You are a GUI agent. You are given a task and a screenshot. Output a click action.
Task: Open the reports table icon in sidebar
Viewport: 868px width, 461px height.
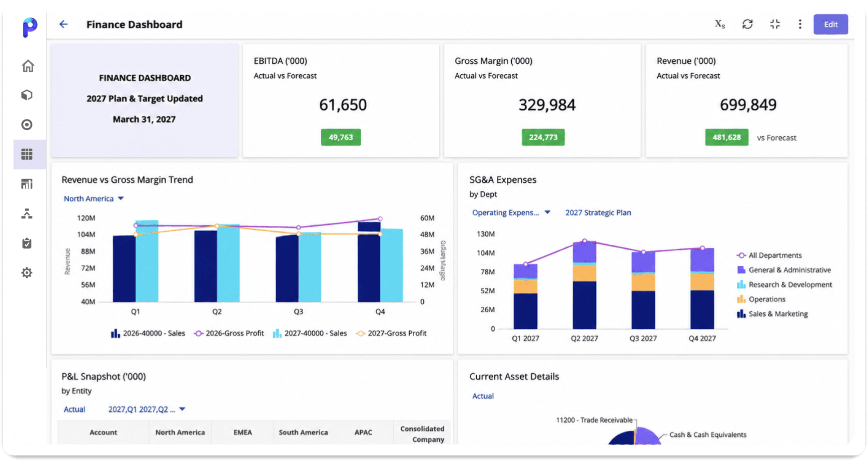(27, 184)
